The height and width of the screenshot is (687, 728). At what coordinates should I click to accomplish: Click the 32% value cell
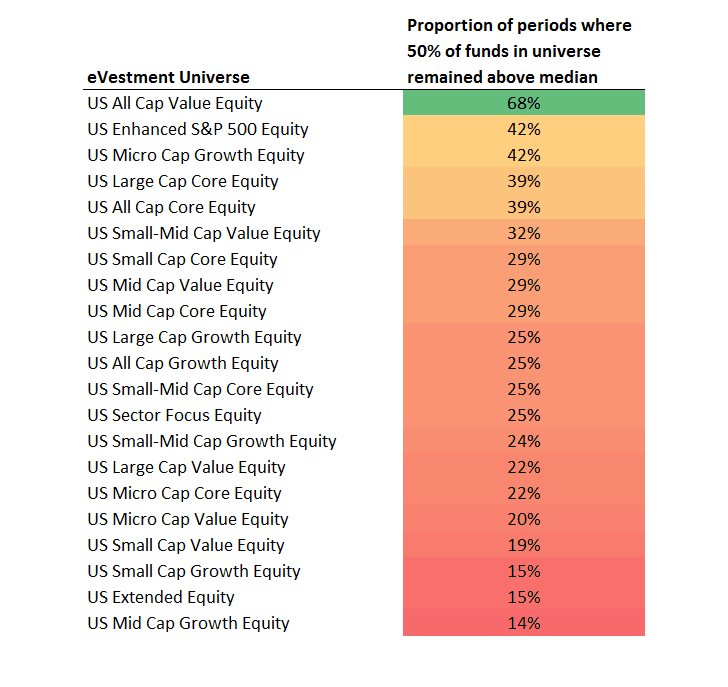tap(523, 233)
